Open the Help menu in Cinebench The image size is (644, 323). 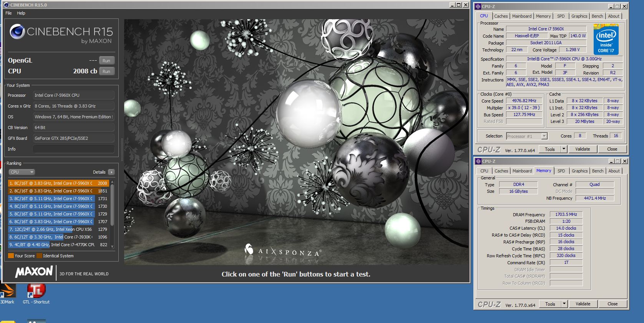[21, 13]
